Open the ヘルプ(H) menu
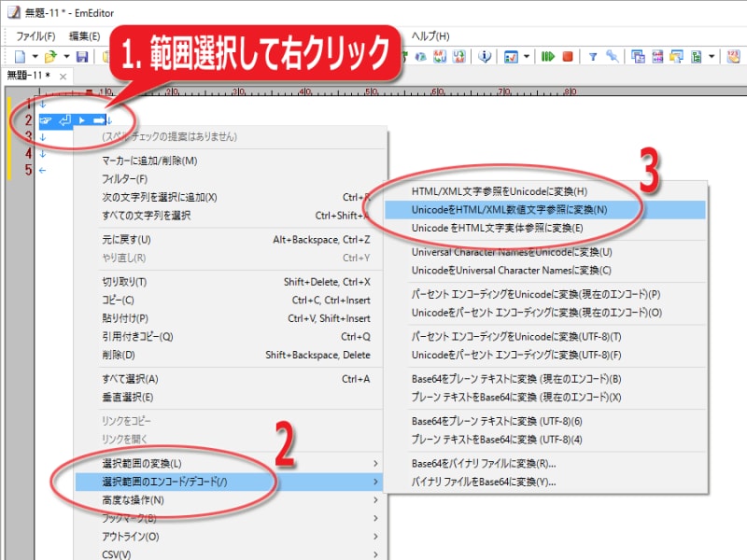The image size is (747, 560). [430, 36]
